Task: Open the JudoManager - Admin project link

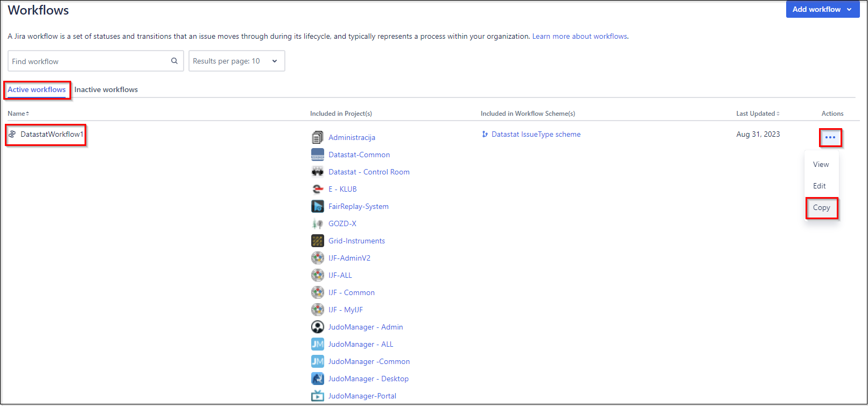Action: pyautogui.click(x=366, y=327)
